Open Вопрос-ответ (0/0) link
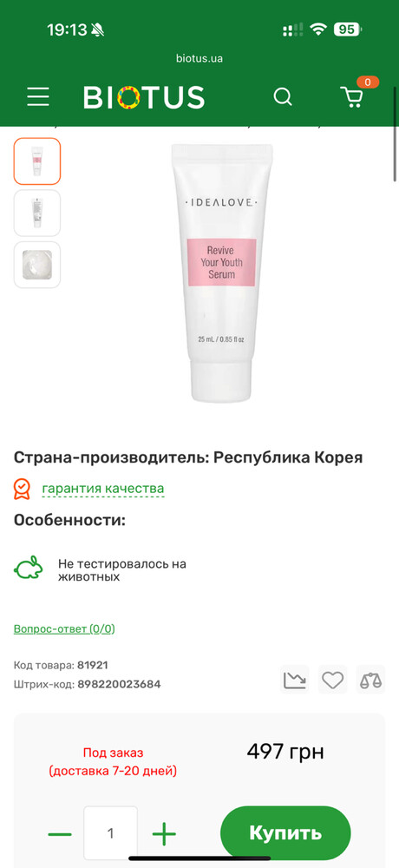 click(64, 628)
